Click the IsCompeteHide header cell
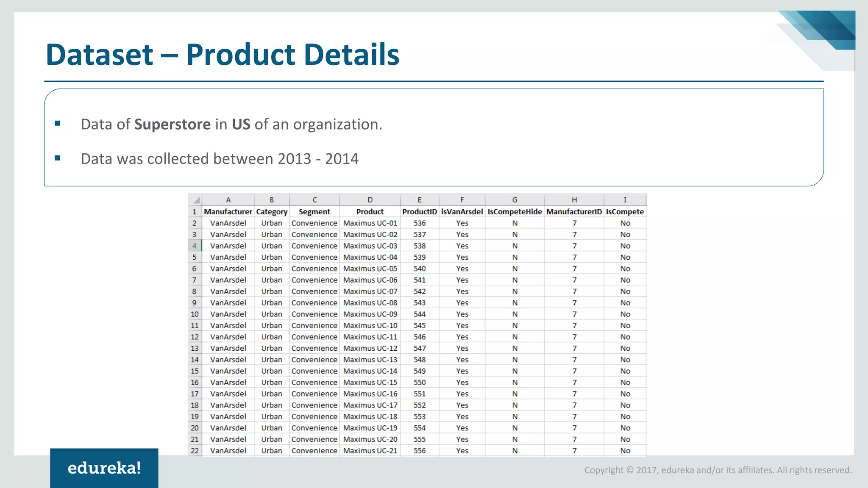Image resolution: width=868 pixels, height=488 pixels. (x=515, y=211)
